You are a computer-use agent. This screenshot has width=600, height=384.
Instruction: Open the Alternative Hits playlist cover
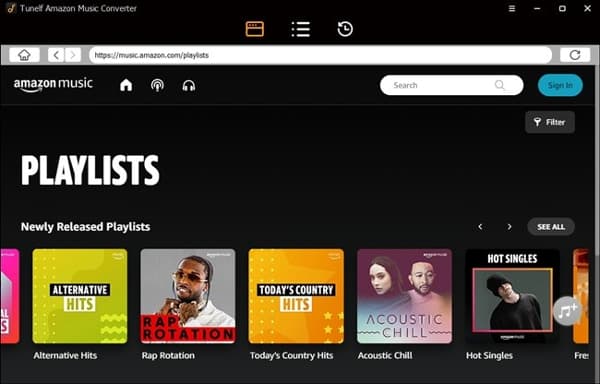(80, 296)
